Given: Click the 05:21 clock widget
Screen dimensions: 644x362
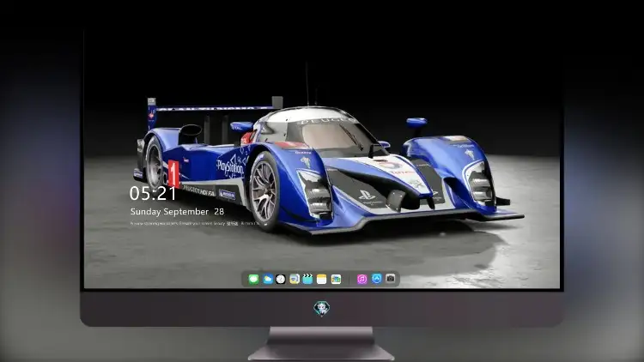Looking at the screenshot, I should (153, 193).
